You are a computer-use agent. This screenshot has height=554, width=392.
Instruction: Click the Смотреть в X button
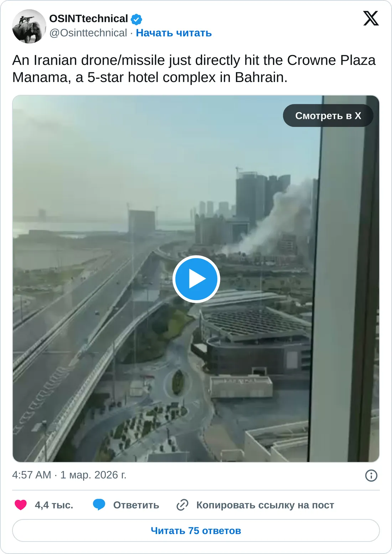coord(328,116)
